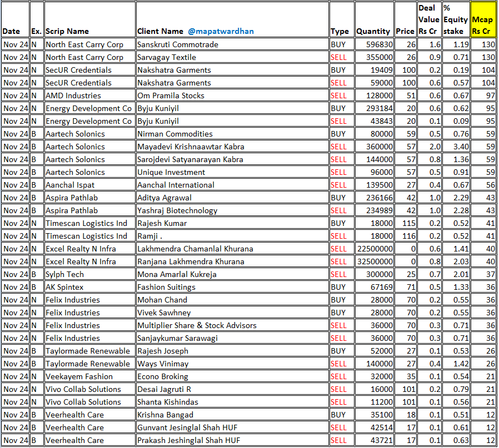Click Mcap cell '37'
499x448 pixels.
coord(483,274)
